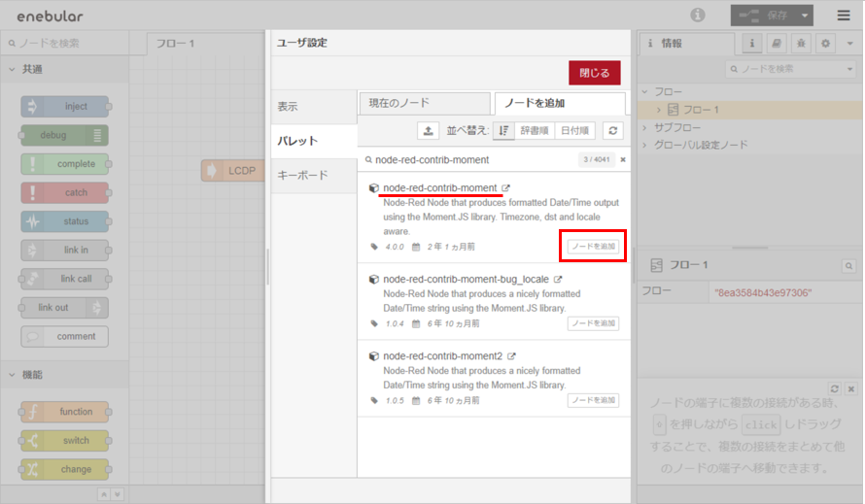
Task: Toggle the sort order icon
Action: (x=503, y=131)
